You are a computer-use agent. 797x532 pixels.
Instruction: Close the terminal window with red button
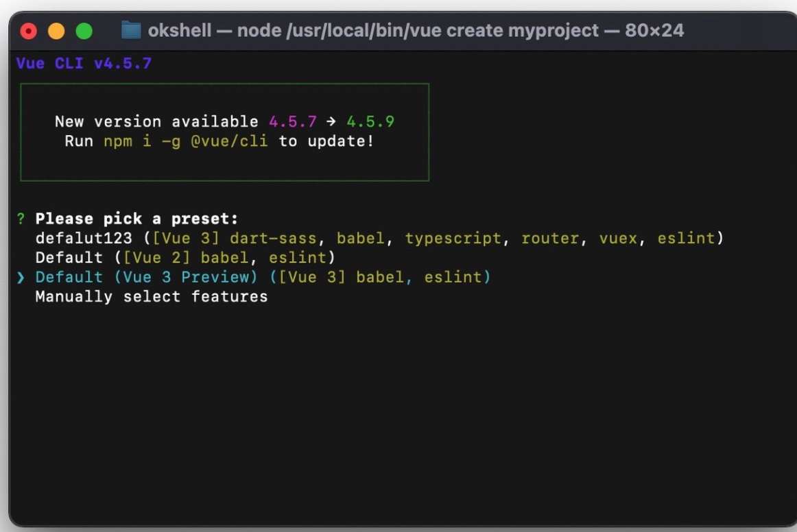(29, 32)
